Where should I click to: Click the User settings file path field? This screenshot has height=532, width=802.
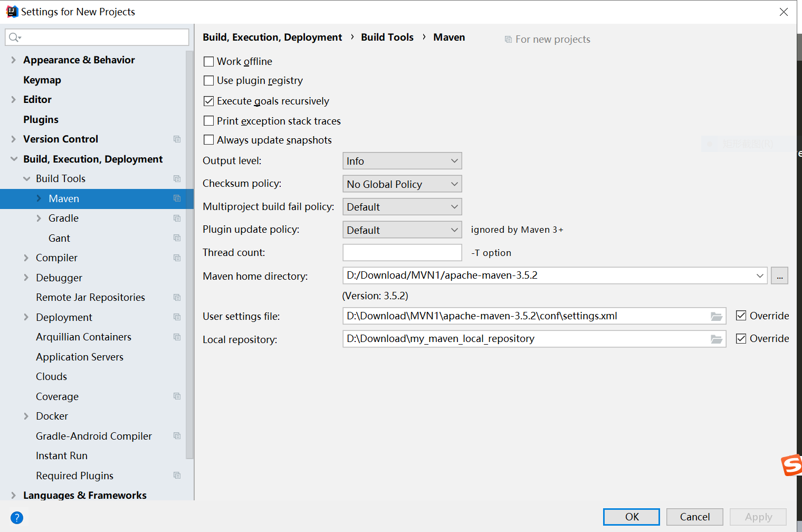tap(534, 316)
